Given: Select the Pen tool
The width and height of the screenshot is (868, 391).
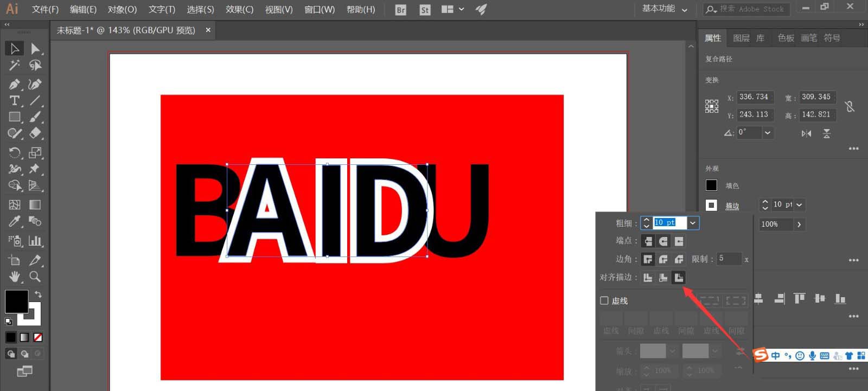Looking at the screenshot, I should pyautogui.click(x=15, y=84).
